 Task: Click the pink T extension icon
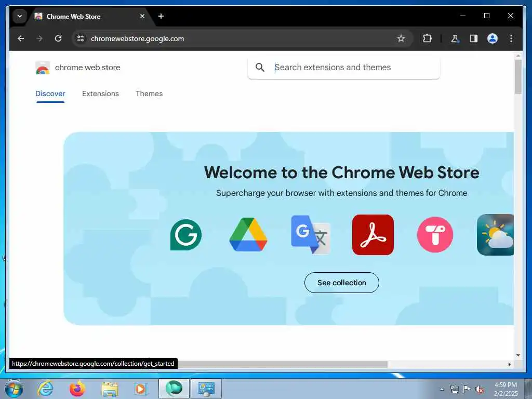[x=435, y=235]
